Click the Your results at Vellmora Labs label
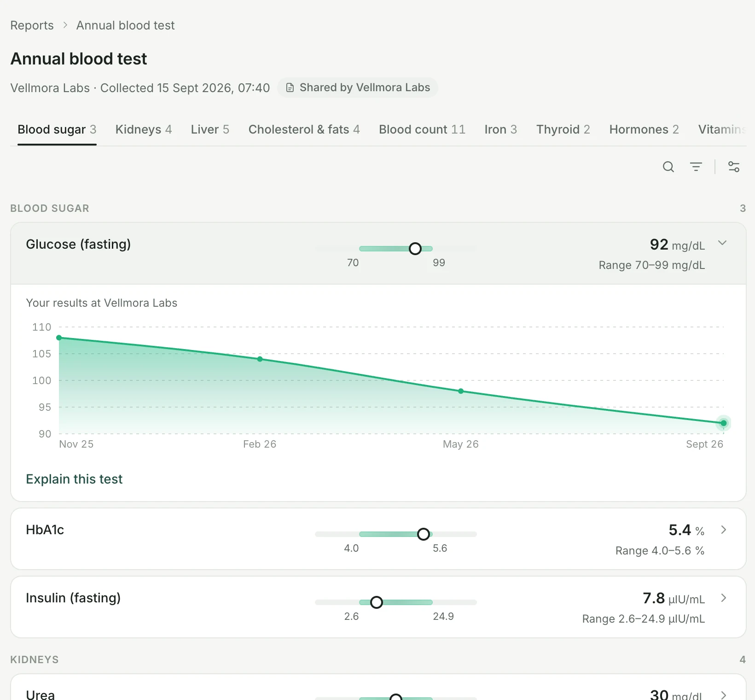The width and height of the screenshot is (755, 700). pyautogui.click(x=102, y=303)
